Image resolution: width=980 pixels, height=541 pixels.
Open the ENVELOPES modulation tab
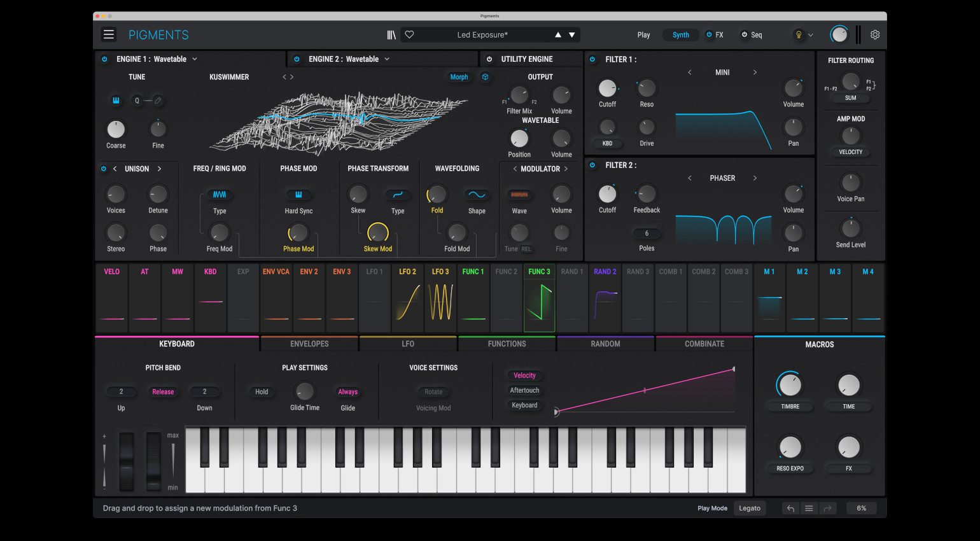(309, 344)
